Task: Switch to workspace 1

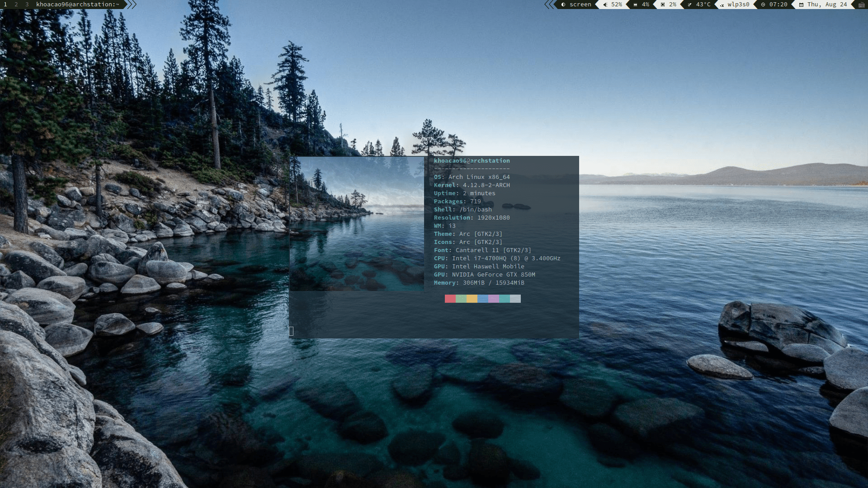Action: coord(5,5)
